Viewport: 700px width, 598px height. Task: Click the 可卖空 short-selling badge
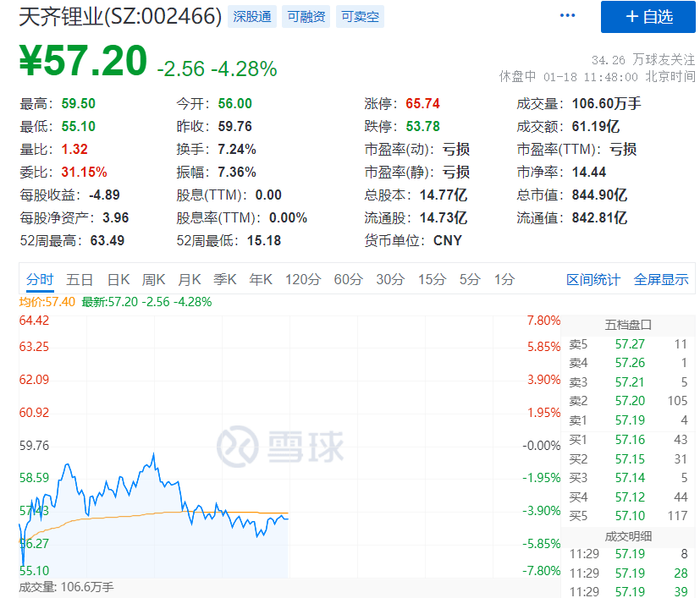point(359,16)
